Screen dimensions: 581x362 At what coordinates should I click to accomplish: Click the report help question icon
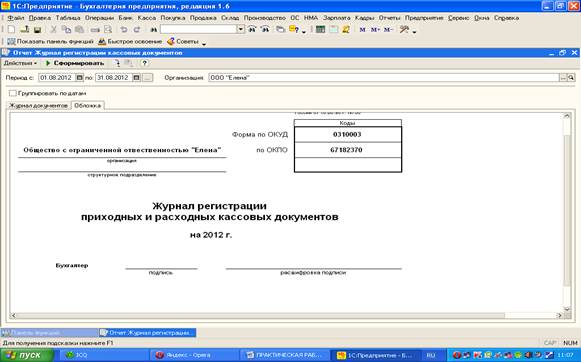pos(145,63)
